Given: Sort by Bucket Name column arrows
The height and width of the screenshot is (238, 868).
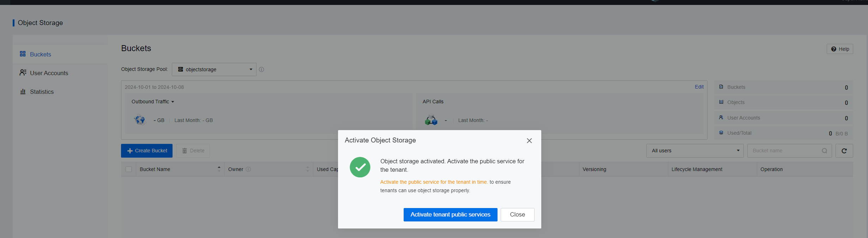Looking at the screenshot, I should coord(219,169).
